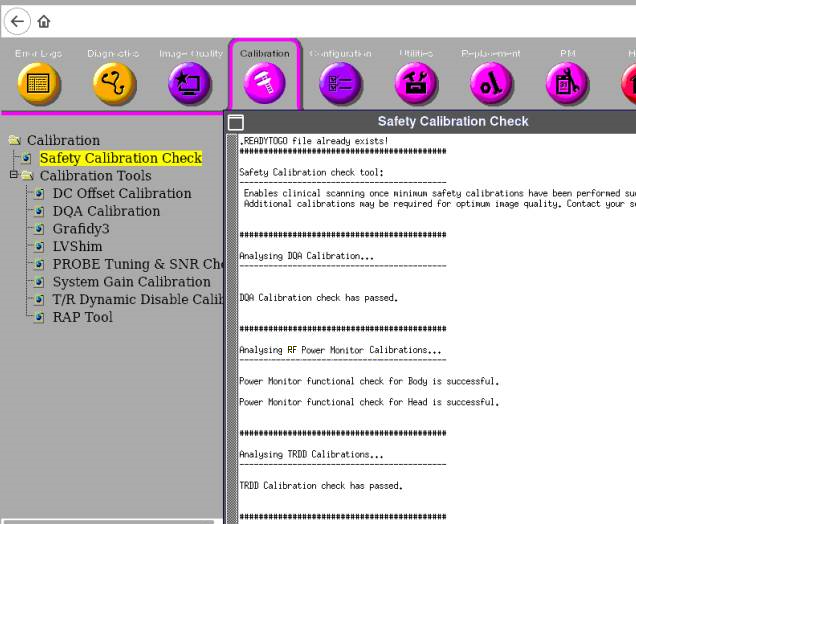Open the PM clipboard icon
Image resolution: width=839 pixels, height=636 pixels.
[x=567, y=86]
